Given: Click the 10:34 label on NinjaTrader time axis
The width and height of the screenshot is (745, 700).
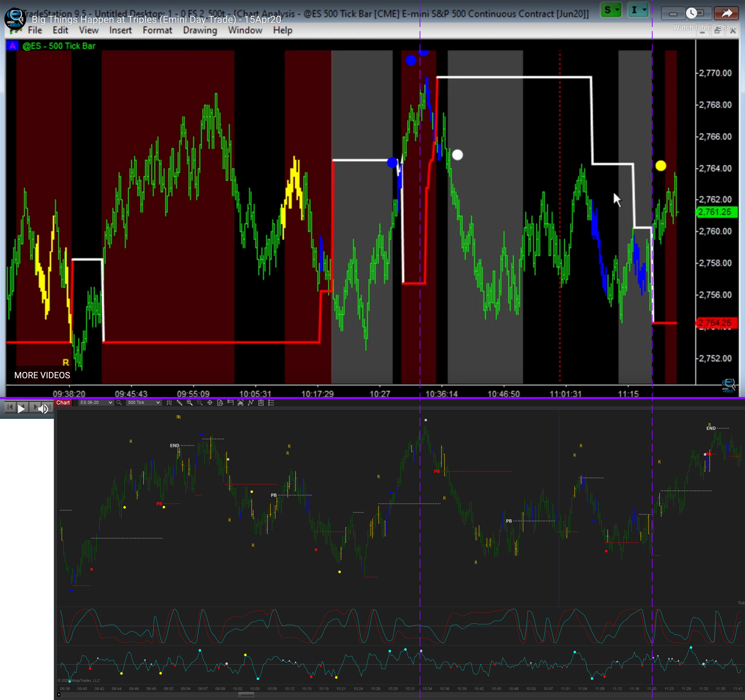Looking at the screenshot, I should pyautogui.click(x=427, y=689).
